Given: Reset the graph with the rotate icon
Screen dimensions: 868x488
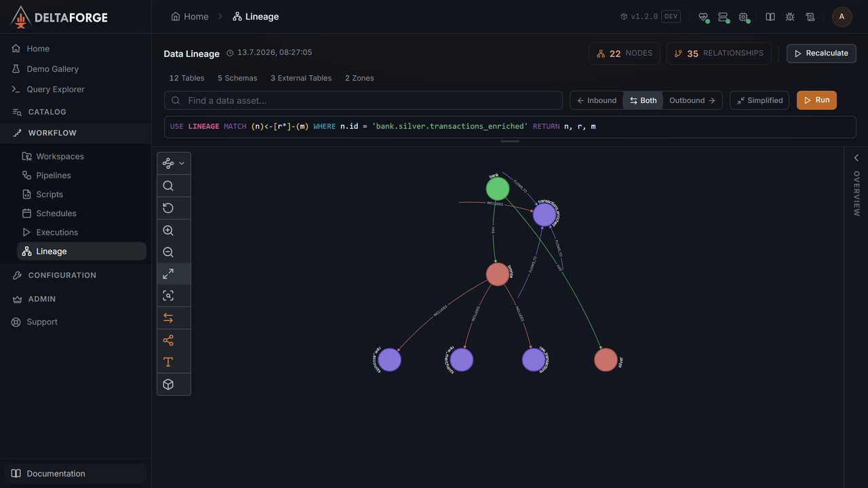Looking at the screenshot, I should [x=168, y=208].
